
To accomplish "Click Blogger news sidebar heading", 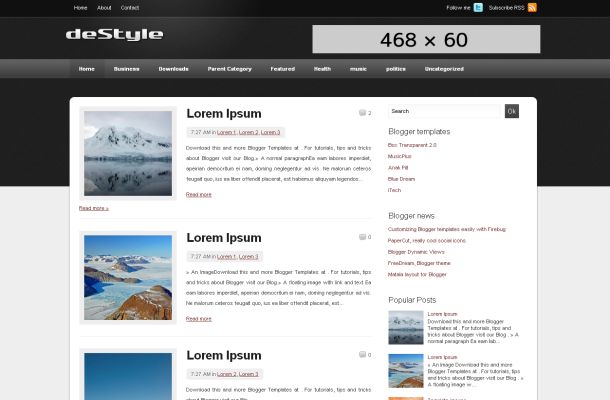I will coord(411,216).
